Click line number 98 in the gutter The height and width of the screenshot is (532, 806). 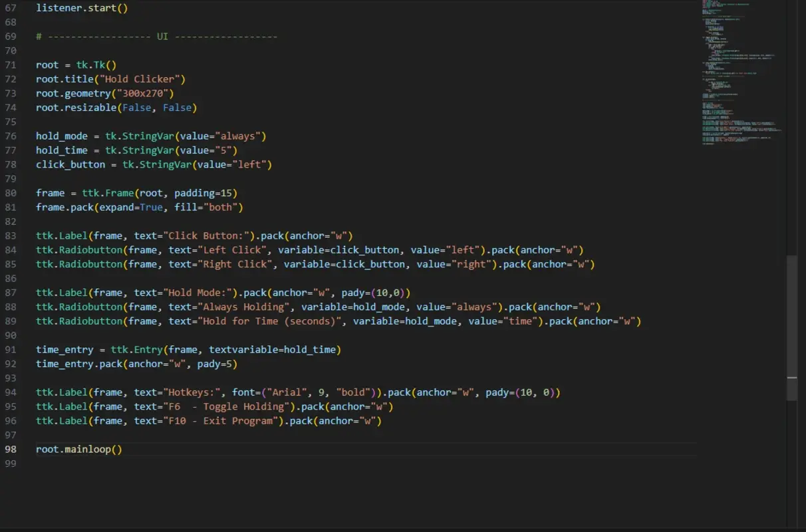(11, 449)
